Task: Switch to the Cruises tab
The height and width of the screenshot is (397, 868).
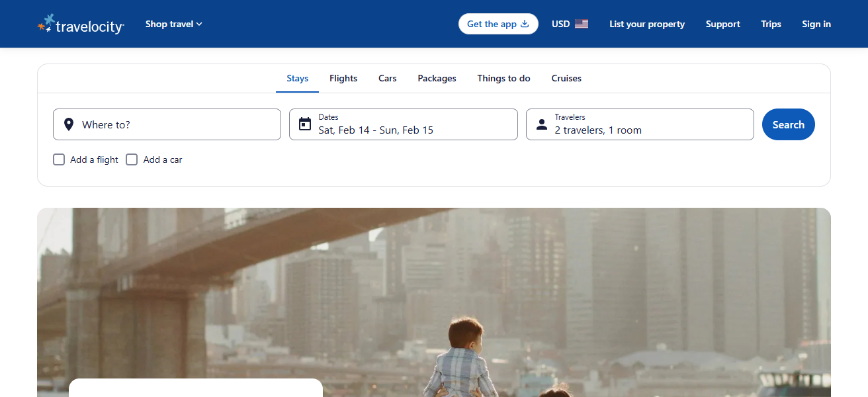Action: coord(566,78)
